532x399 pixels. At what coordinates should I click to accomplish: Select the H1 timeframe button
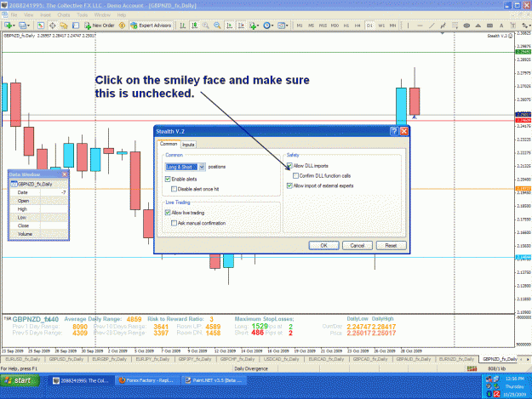coord(346,26)
